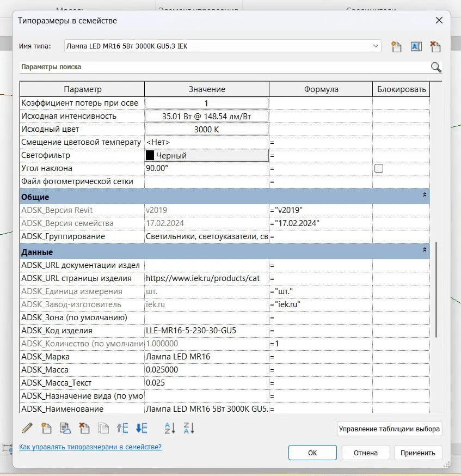
Task: Click ADSK_Зона (по умолчанию) parameter name
Action: click(x=75, y=318)
